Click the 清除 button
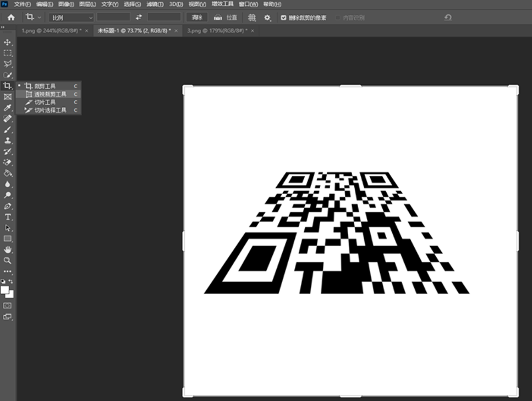532x401 pixels. coord(197,17)
